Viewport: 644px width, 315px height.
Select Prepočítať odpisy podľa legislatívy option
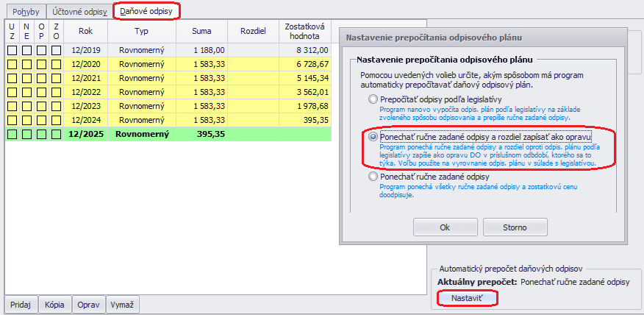[373, 99]
